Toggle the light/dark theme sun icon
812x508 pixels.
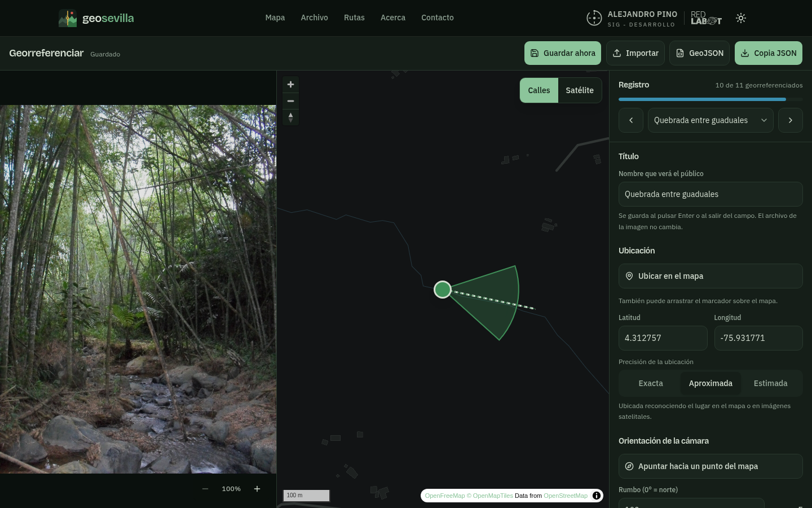coord(741,18)
